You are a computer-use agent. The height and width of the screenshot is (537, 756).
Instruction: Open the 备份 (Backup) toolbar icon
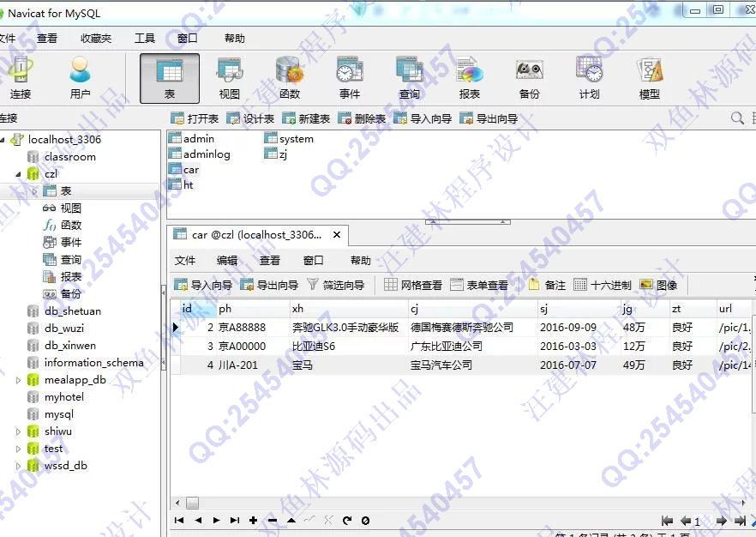pos(530,78)
